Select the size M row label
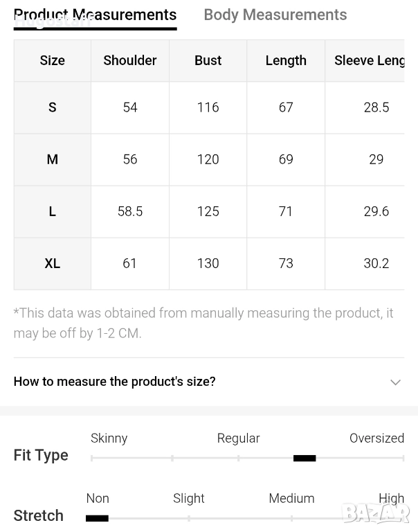 pyautogui.click(x=52, y=159)
